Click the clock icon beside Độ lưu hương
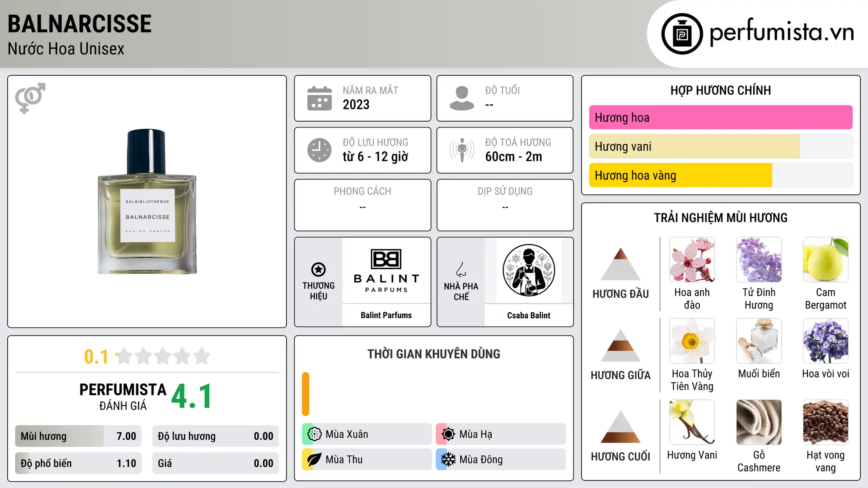 [320, 150]
